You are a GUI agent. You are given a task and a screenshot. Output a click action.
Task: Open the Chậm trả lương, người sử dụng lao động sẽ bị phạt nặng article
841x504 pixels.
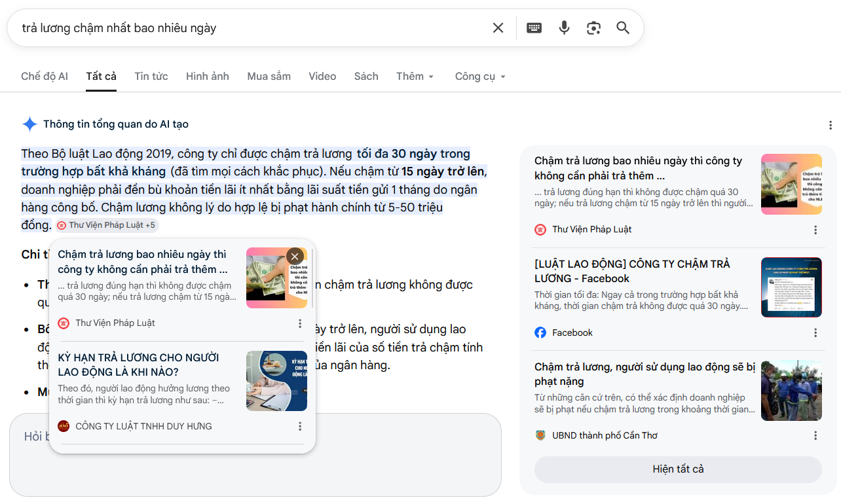pos(645,374)
